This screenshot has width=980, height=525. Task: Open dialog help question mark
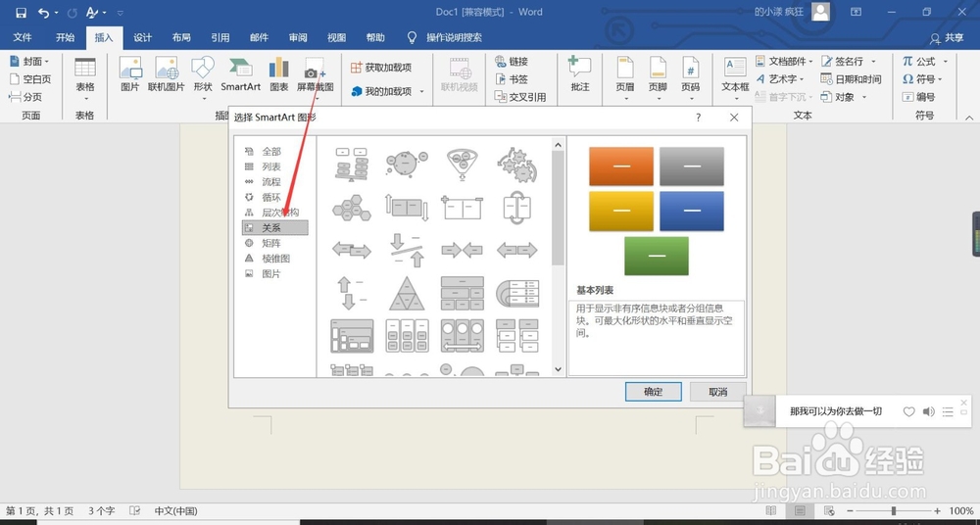[698, 118]
